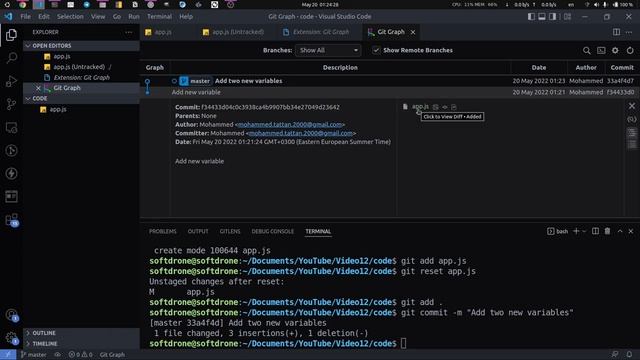Open notifications bell in status bar
This screenshot has width=640, height=360.
(629, 355)
